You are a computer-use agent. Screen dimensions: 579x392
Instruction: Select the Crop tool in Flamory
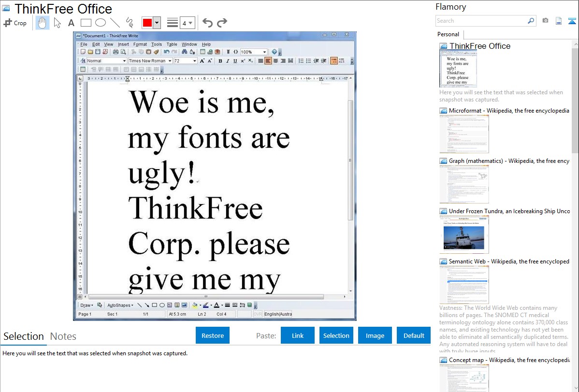point(15,23)
